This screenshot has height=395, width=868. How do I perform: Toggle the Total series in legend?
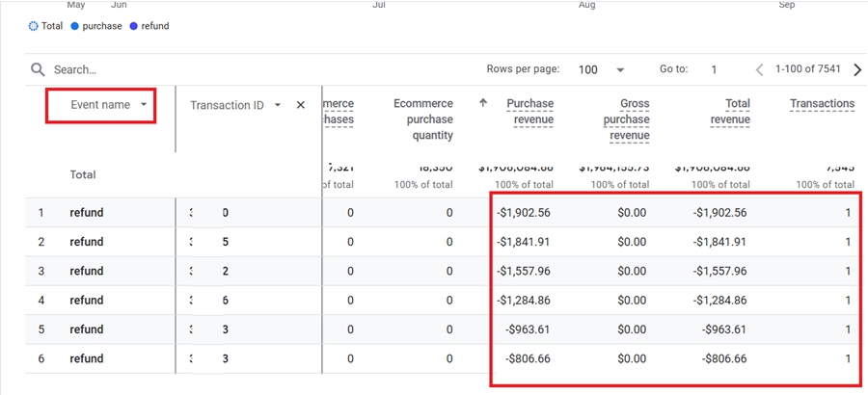[x=45, y=26]
